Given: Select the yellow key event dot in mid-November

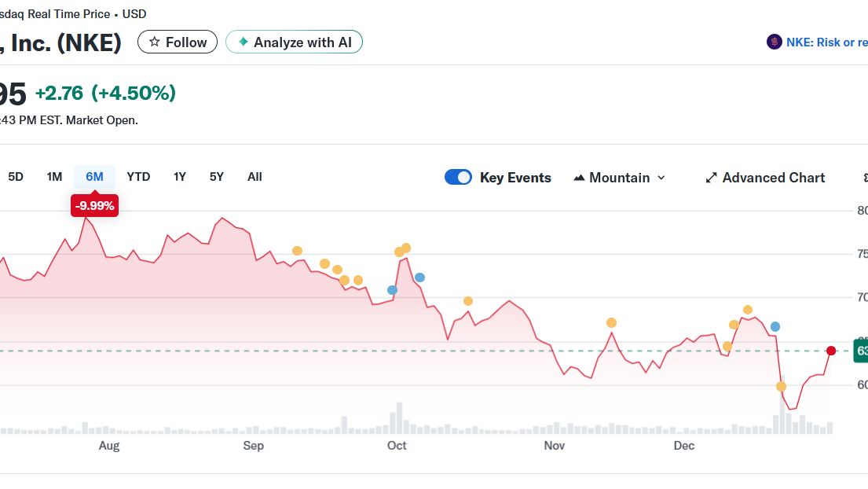Looking at the screenshot, I should pos(611,322).
